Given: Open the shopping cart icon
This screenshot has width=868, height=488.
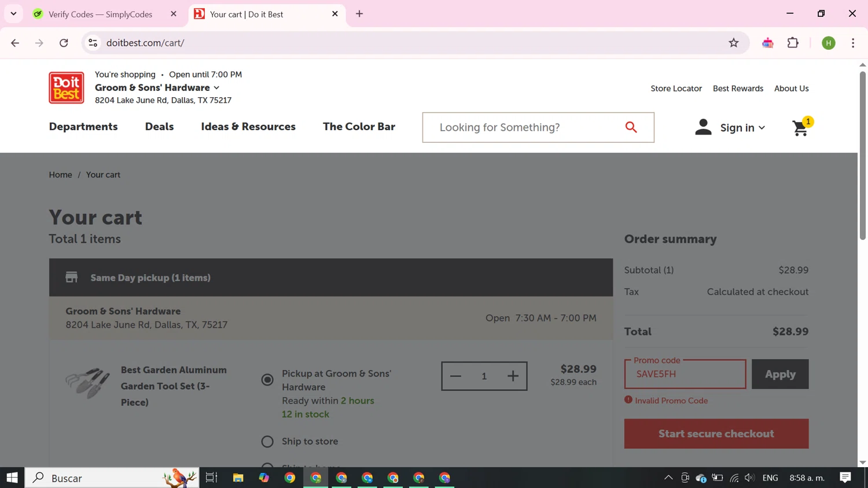Looking at the screenshot, I should click(801, 127).
